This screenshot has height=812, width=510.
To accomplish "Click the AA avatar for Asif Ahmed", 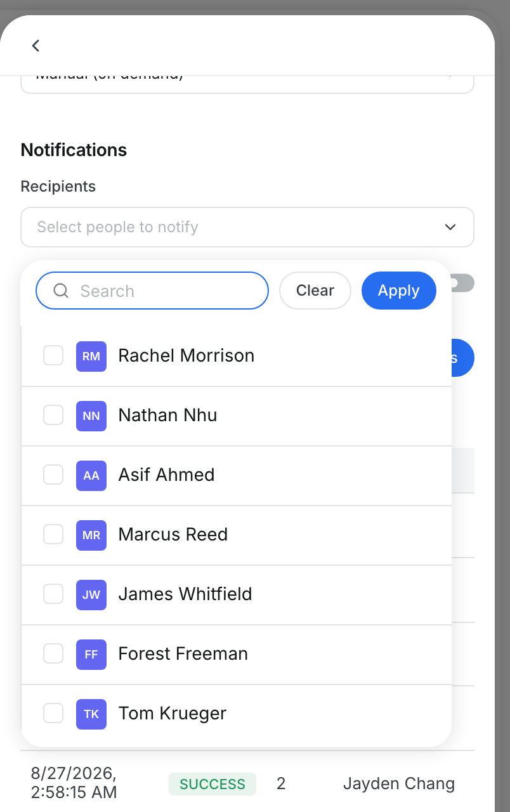I will click(91, 476).
